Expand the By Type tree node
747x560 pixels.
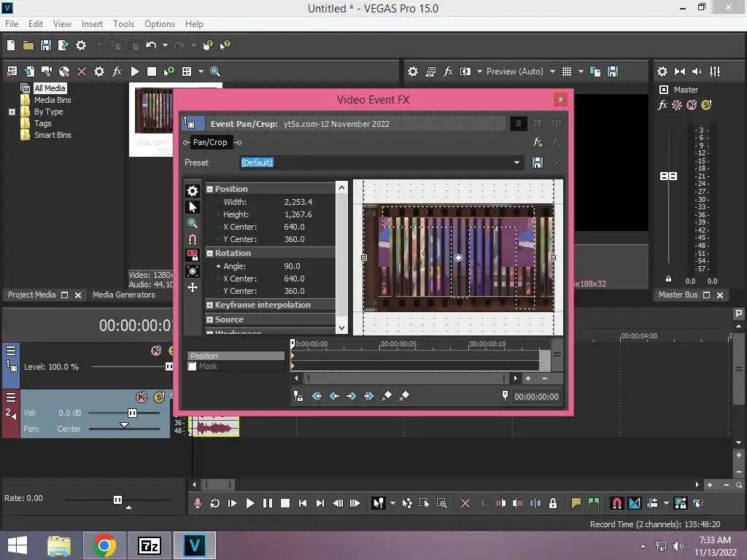tap(12, 112)
